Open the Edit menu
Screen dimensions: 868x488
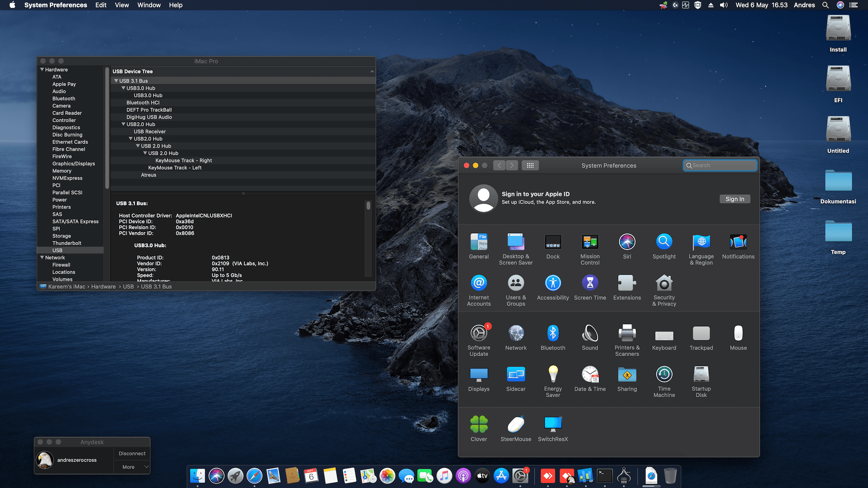(x=101, y=5)
